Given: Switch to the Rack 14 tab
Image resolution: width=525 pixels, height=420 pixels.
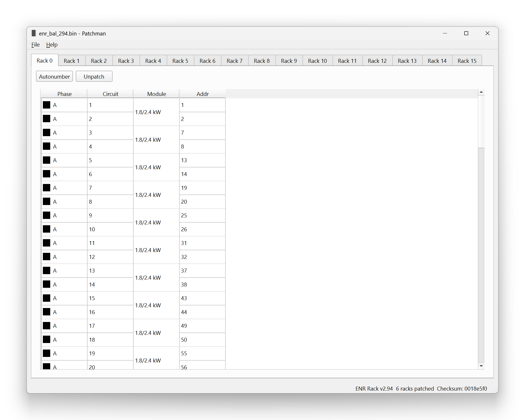Looking at the screenshot, I should click(x=437, y=61).
